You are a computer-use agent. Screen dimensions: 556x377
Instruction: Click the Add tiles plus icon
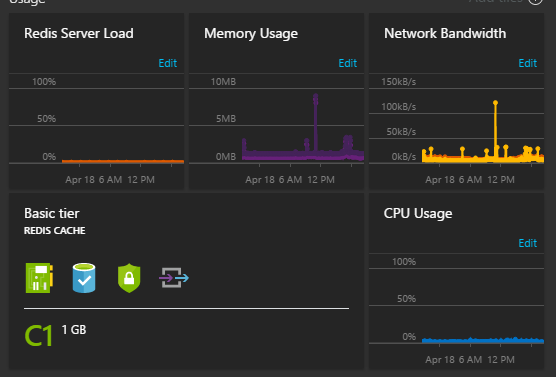[x=535, y=2]
